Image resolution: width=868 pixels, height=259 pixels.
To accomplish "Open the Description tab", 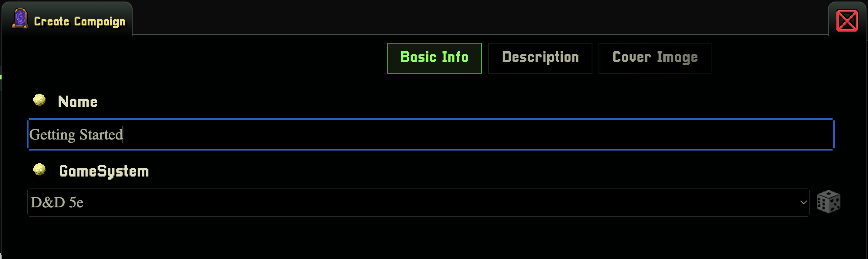I will pos(540,58).
